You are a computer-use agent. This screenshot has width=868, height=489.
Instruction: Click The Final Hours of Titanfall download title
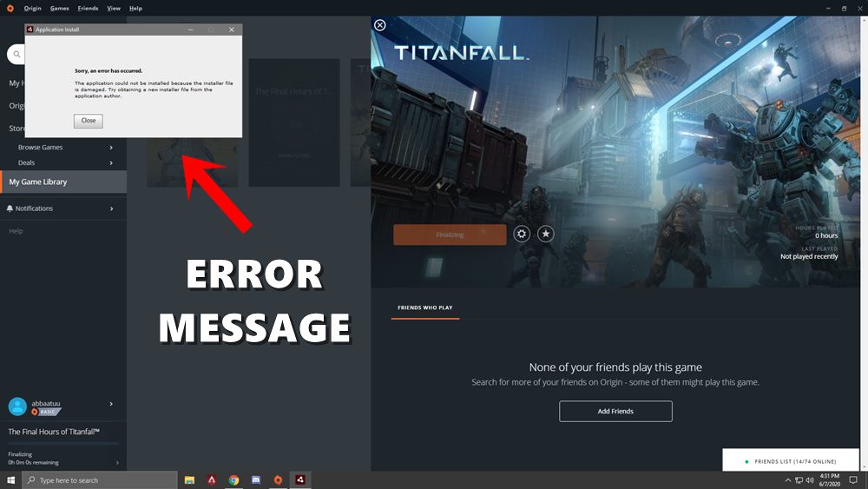coord(54,432)
